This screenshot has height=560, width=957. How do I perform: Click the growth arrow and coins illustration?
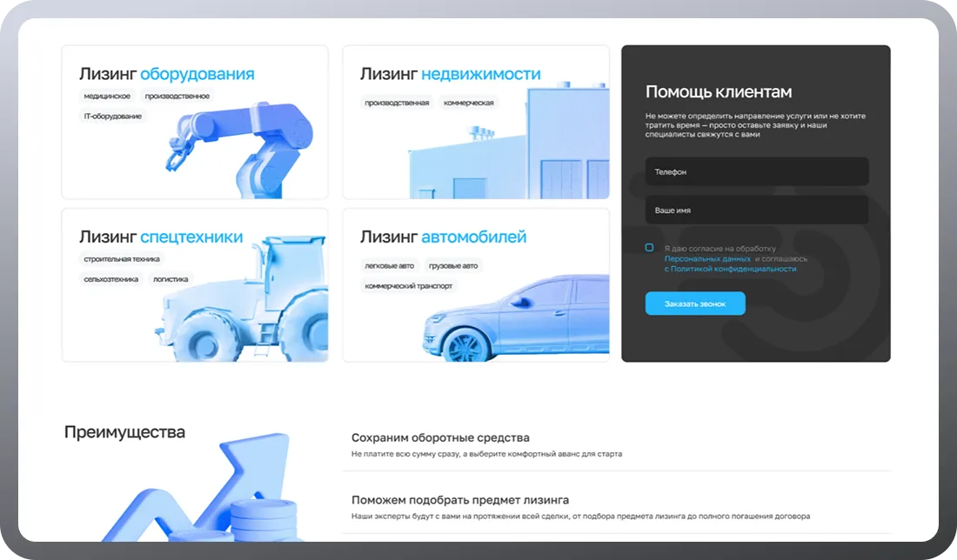(x=202, y=488)
